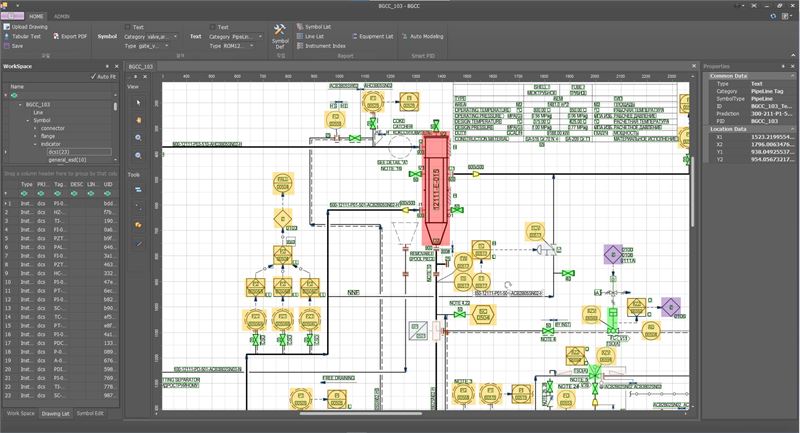
Task: Switch to the Drawing List bottom tab
Action: 55,414
